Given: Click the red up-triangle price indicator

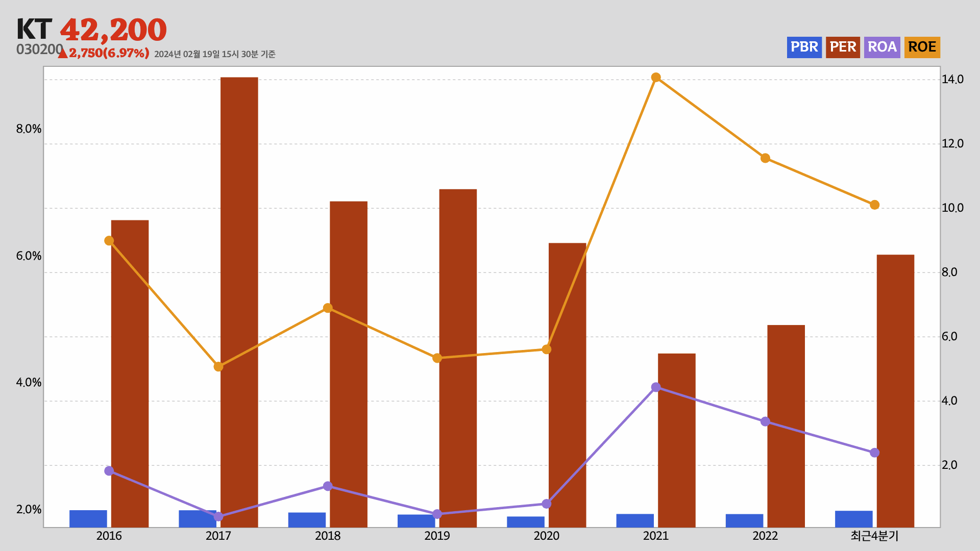Looking at the screenshot, I should click(63, 53).
